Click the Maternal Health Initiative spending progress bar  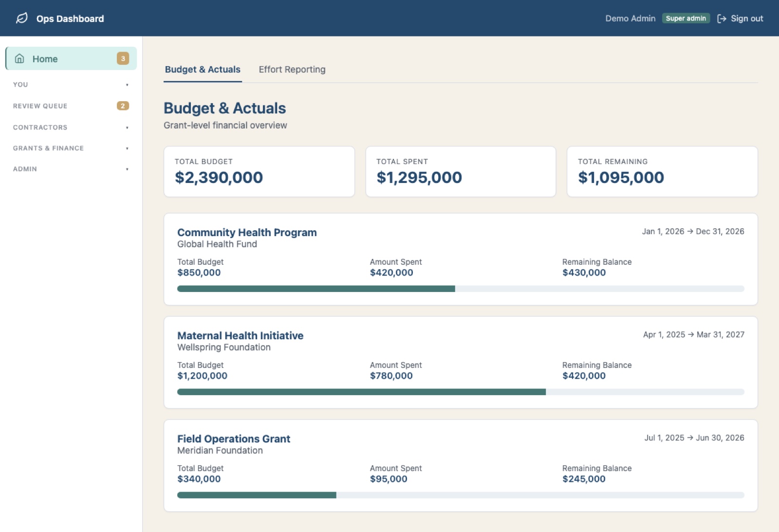coord(461,392)
